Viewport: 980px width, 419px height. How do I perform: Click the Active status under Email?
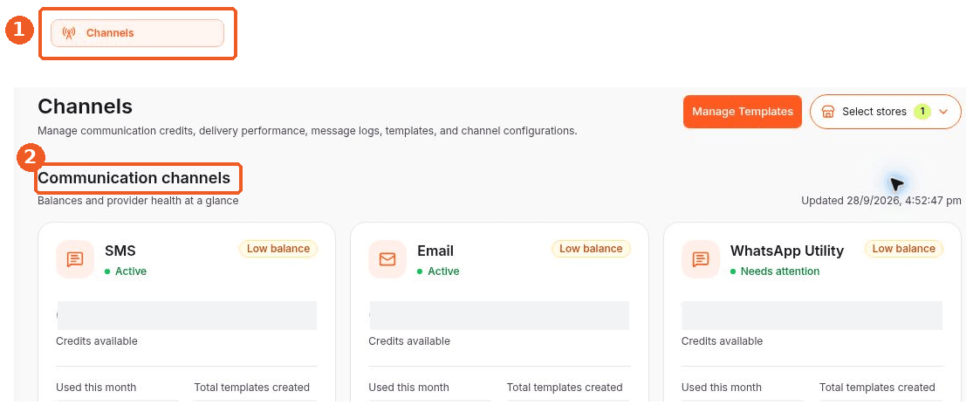[x=438, y=271]
